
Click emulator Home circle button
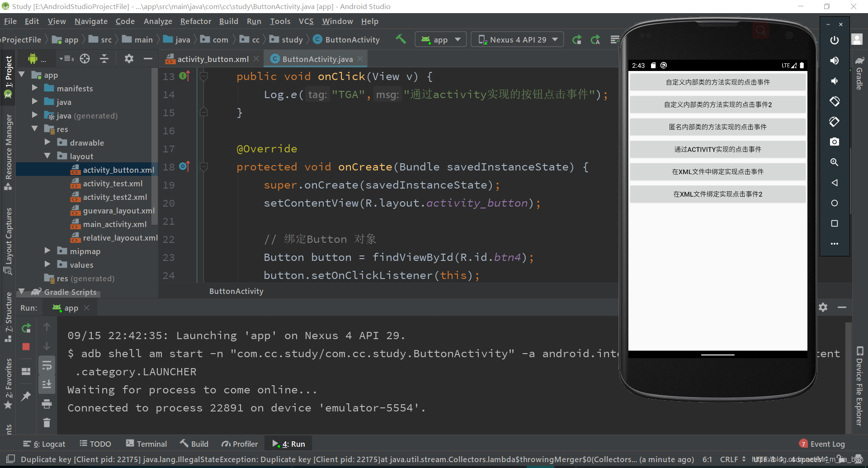click(835, 203)
